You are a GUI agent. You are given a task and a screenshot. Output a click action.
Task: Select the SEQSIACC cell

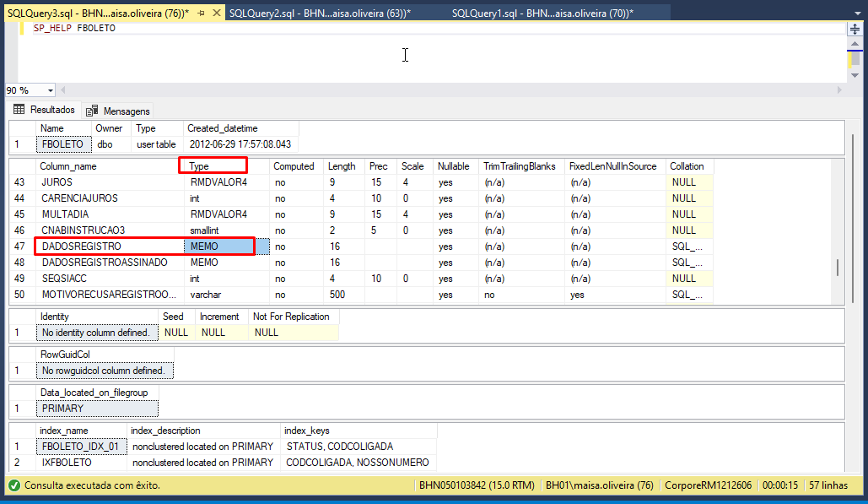pyautogui.click(x=110, y=279)
